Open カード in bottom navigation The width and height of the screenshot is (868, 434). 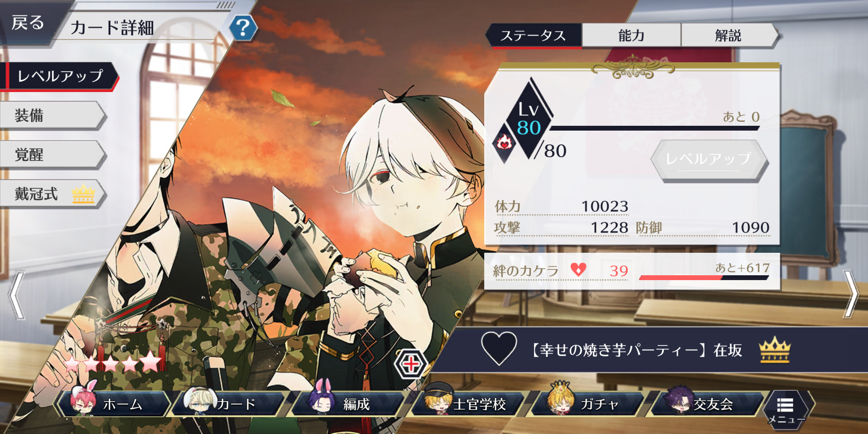click(x=229, y=403)
